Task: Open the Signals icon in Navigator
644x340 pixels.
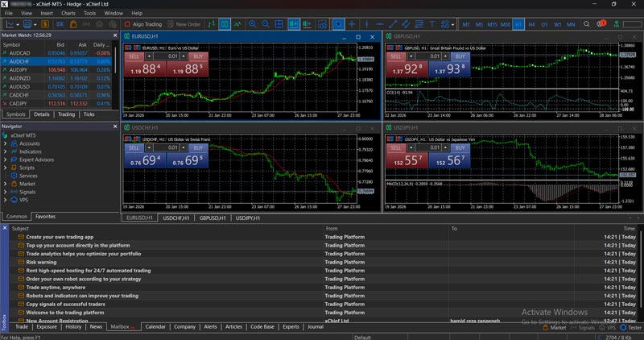Action: (x=13, y=192)
